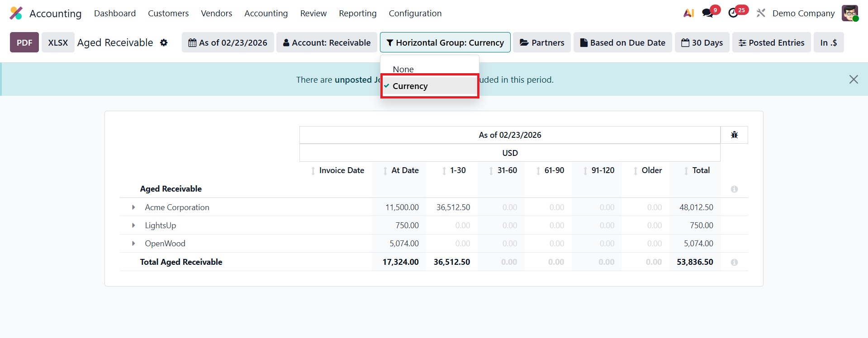Expand the LightsUp row
Viewport: 868px width, 338px height.
pyautogui.click(x=133, y=225)
